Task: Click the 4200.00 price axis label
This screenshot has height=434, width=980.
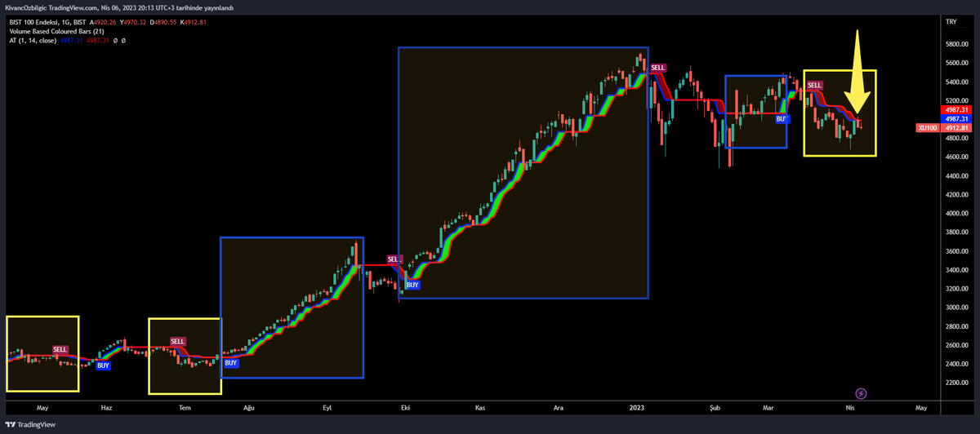Action: coord(956,195)
